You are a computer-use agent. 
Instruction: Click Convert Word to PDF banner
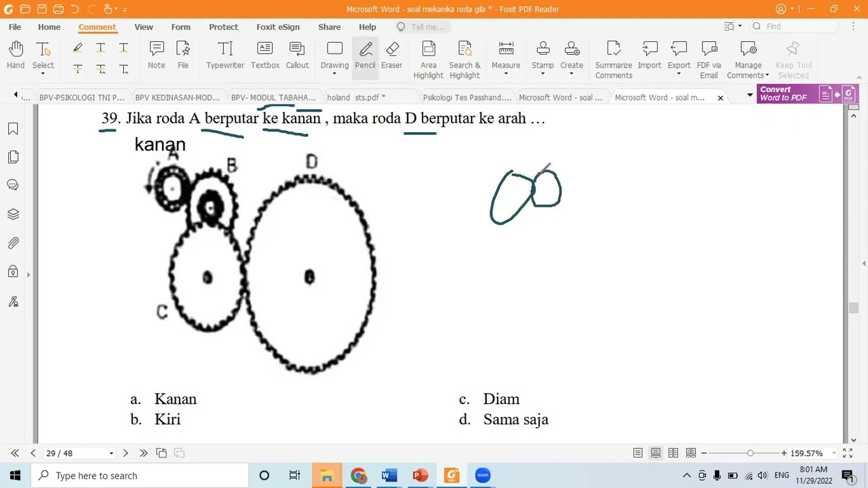click(x=807, y=94)
